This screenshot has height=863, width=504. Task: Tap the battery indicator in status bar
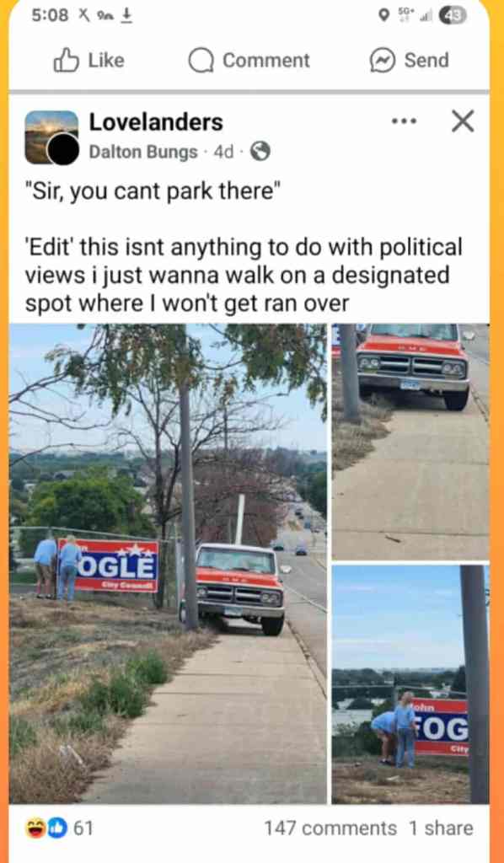453,17
